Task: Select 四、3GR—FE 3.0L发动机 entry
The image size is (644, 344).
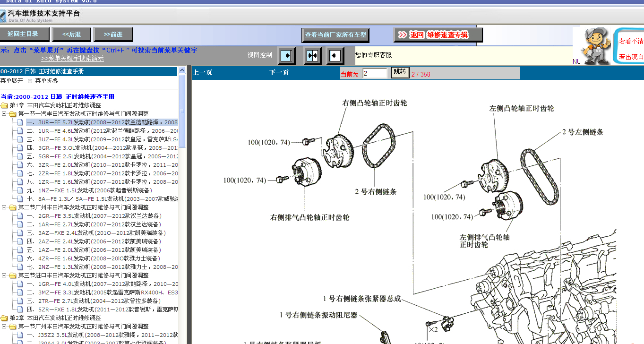Action: (102, 148)
